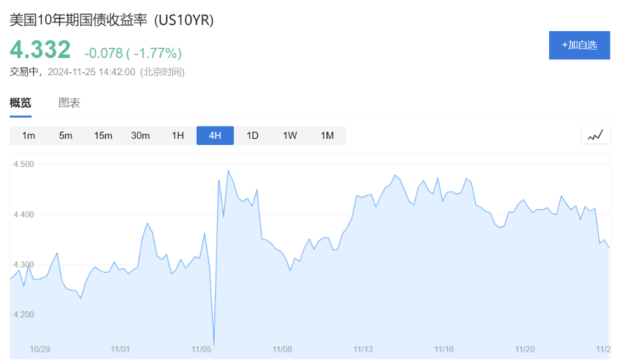Choose the 15m interval
The height and width of the screenshot is (364, 627).
[103, 136]
